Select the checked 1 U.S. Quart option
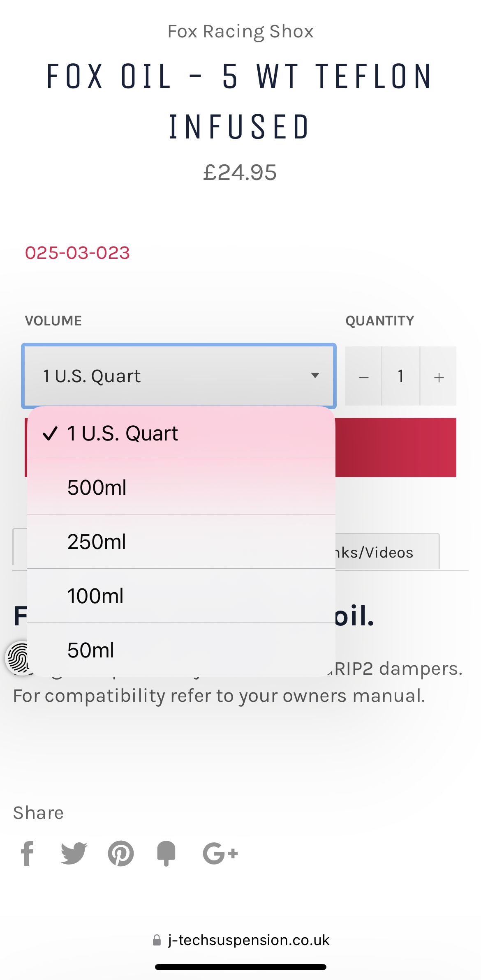481x980 pixels. tap(181, 433)
